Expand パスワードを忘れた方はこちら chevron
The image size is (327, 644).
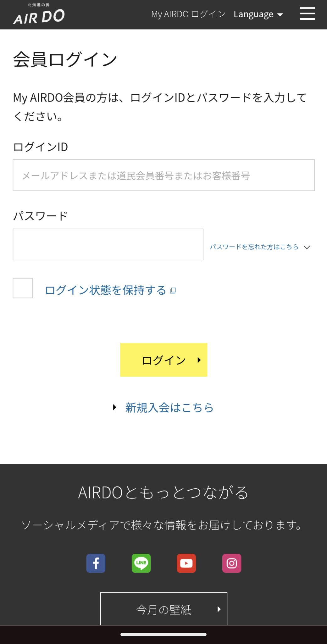click(307, 247)
